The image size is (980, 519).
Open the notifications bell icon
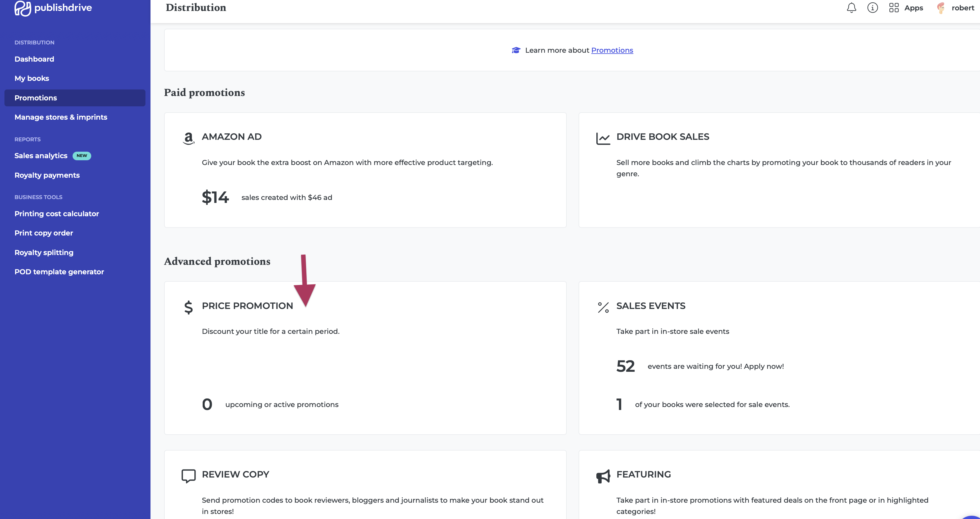(x=851, y=8)
